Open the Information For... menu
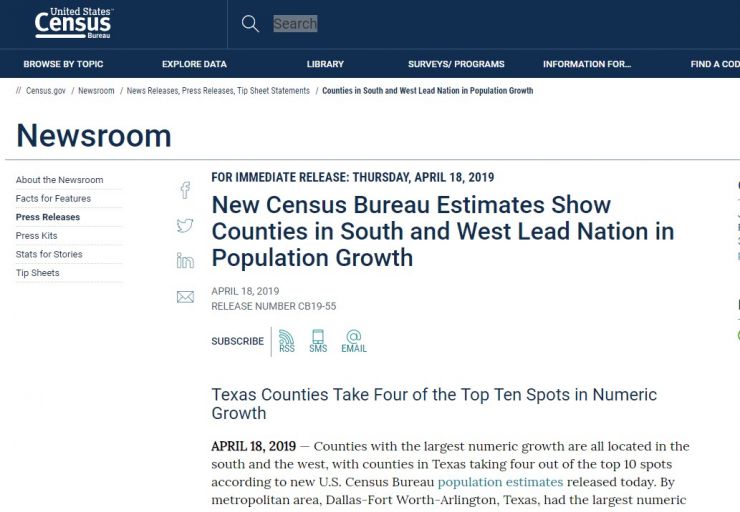Screen dimensions: 740x512 pos(587,64)
